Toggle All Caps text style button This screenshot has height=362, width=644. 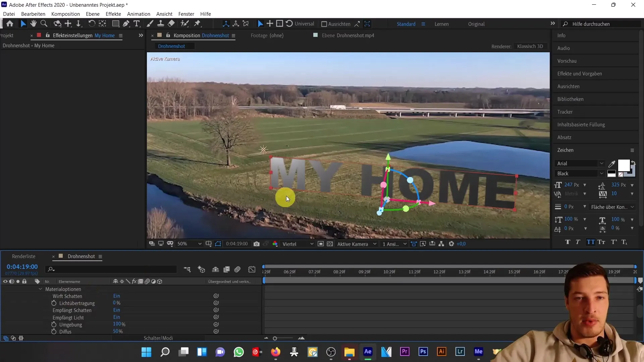[x=591, y=242]
